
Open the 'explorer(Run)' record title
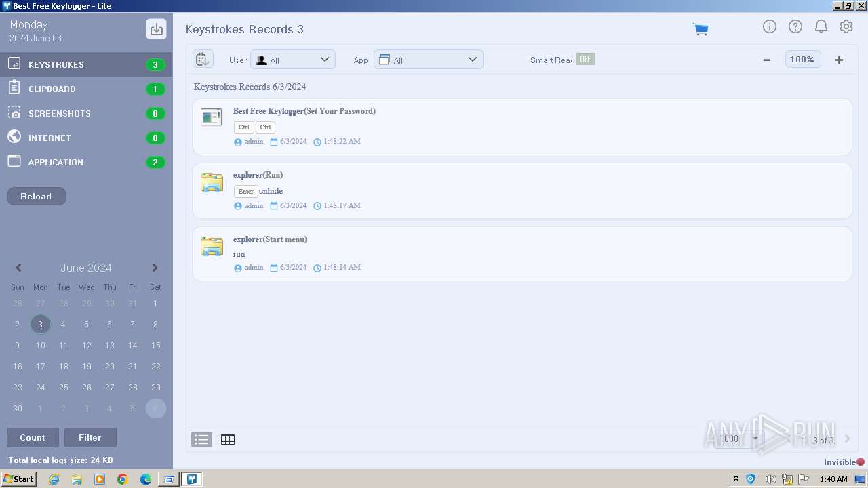(x=258, y=175)
